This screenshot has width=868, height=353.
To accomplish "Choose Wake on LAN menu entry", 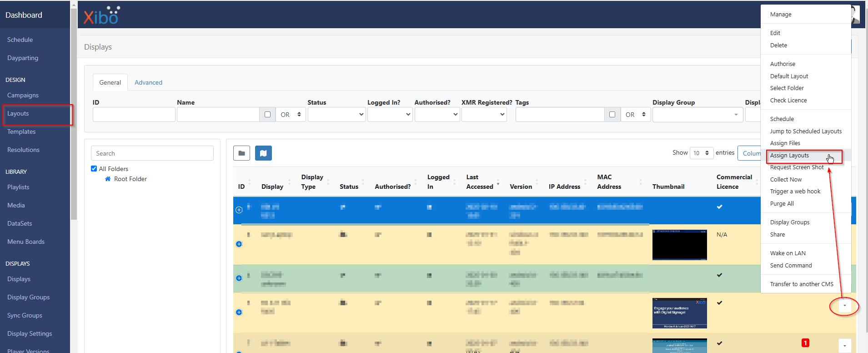I will pos(788,253).
